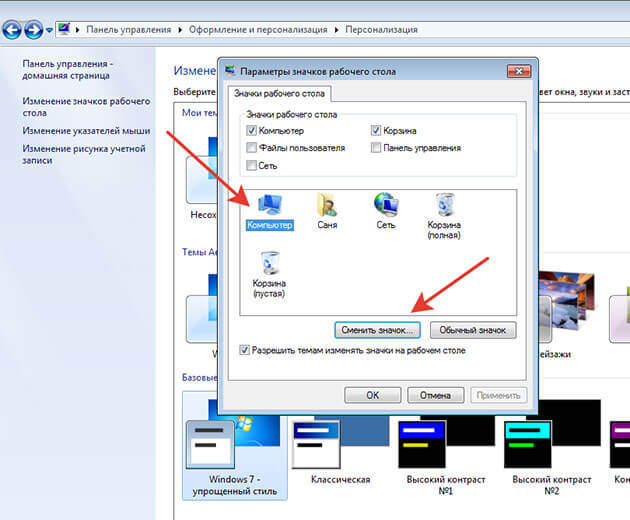This screenshot has width=630, height=520.
Task: Select the Компьютер icon in the list
Action: pyautogui.click(x=269, y=211)
